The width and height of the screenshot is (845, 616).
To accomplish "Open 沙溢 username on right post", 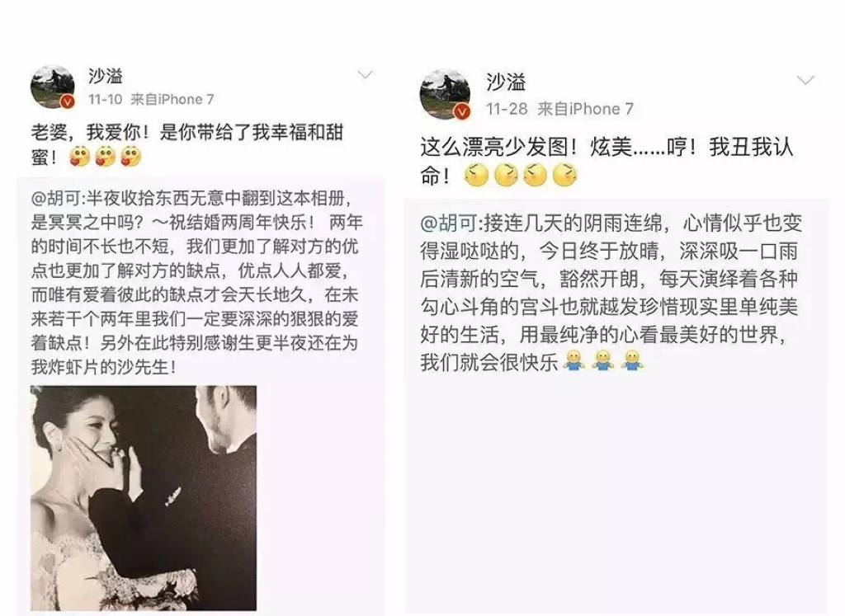I will pyautogui.click(x=506, y=82).
